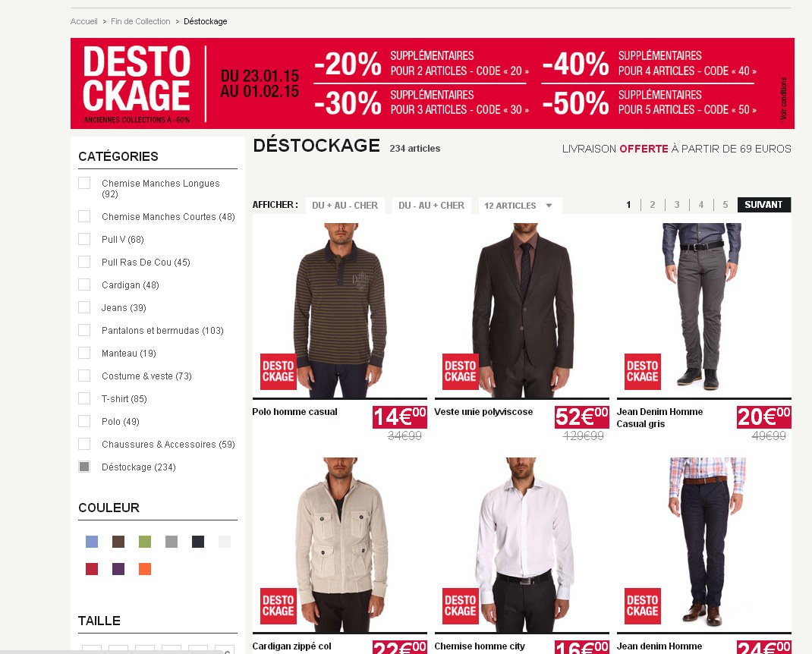Uncheck the Déstockage (234) checkbox
The width and height of the screenshot is (812, 654).
point(84,467)
